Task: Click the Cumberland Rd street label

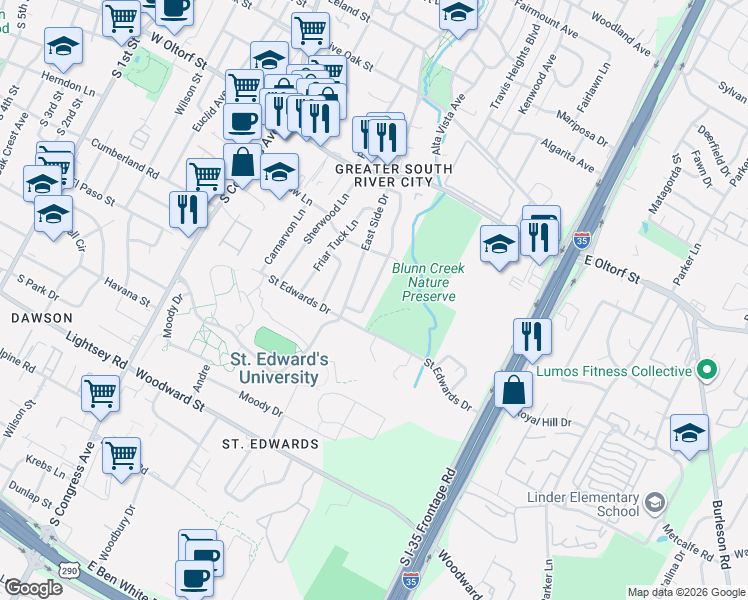Action: point(125,159)
